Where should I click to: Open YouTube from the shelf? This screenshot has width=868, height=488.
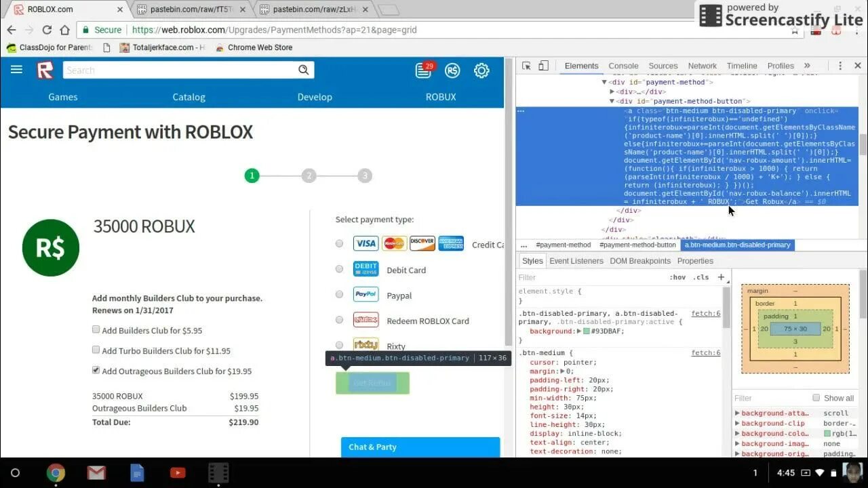(x=178, y=472)
